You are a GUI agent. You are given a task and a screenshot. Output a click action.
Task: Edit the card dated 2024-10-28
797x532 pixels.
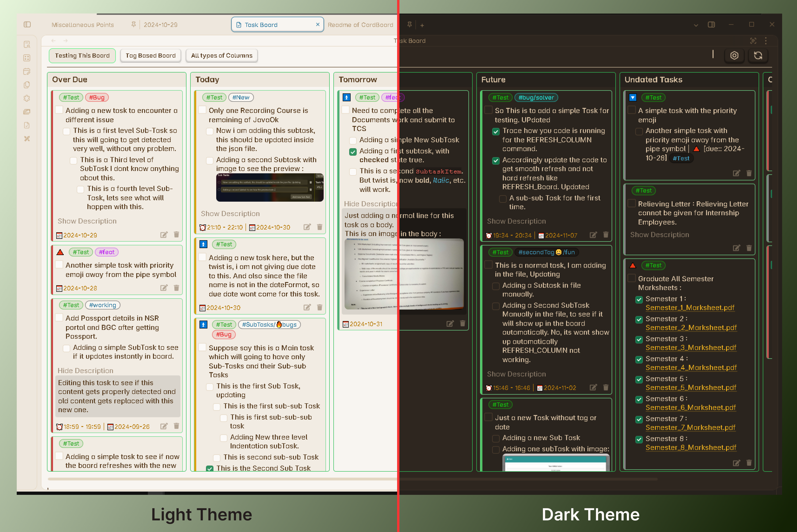[164, 288]
